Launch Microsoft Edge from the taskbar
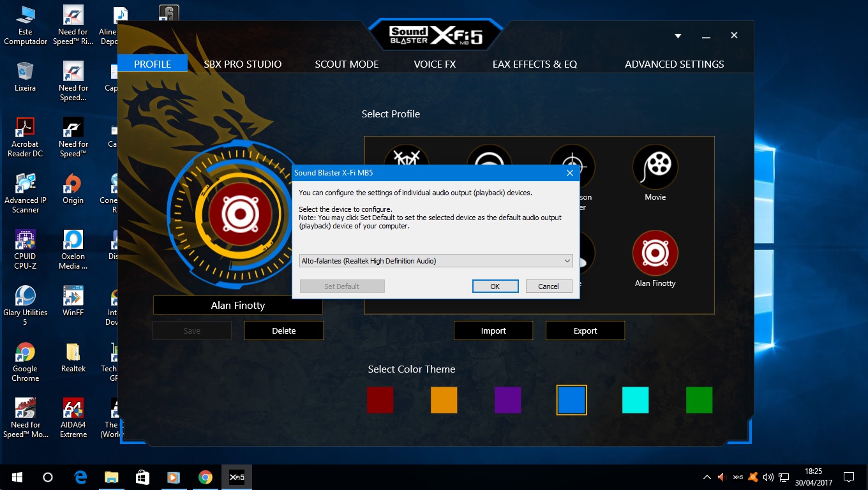Screen dimensions: 868x490 click(80, 477)
